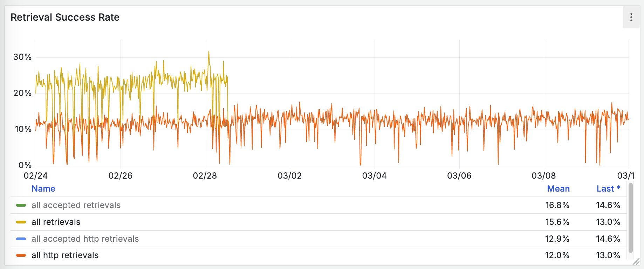Click orange series icon for all http retrievals
This screenshot has height=269, width=644.
[x=21, y=255]
